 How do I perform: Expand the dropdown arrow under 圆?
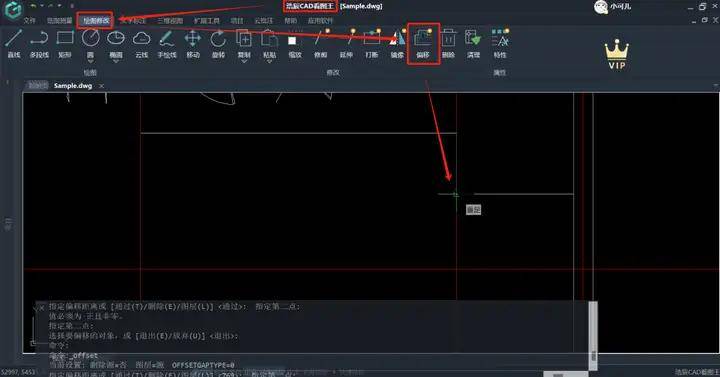tap(90, 62)
